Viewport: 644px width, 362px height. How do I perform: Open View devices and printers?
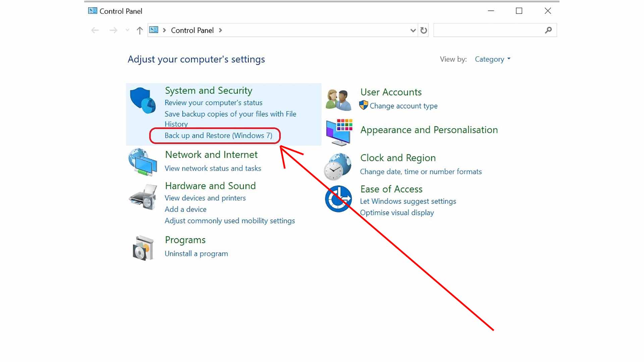[205, 198]
